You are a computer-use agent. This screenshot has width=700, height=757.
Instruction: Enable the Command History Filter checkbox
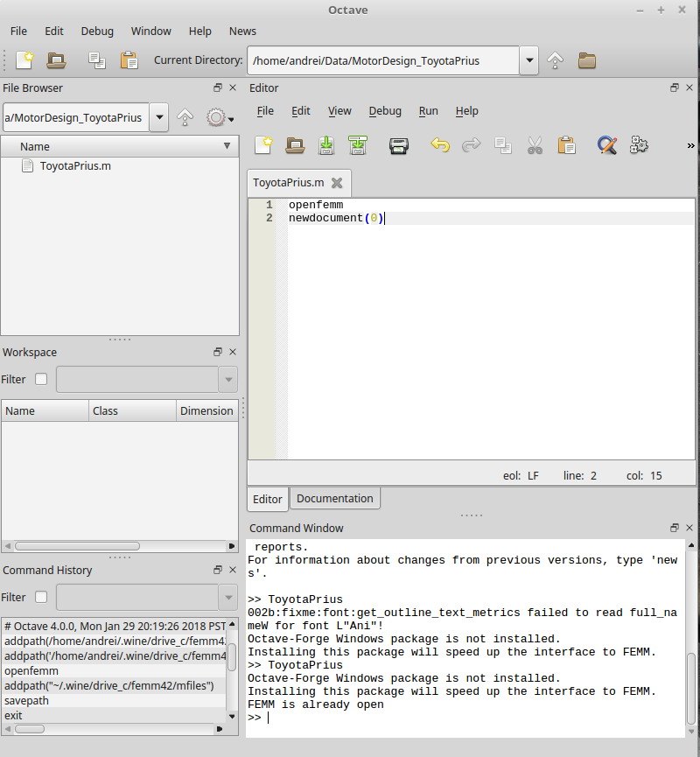click(x=41, y=597)
